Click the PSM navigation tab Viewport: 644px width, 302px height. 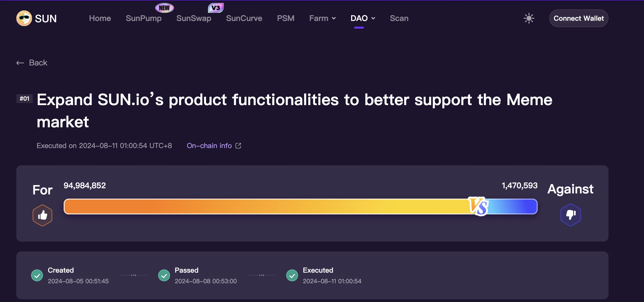(285, 18)
